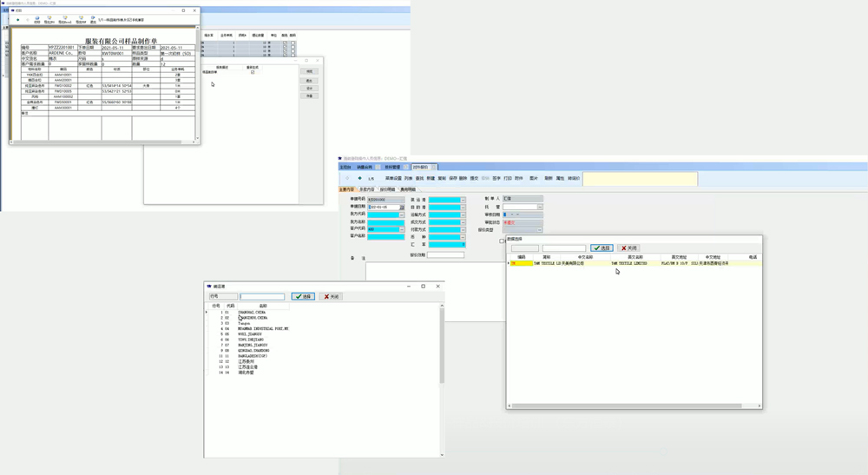Viewport: 868px width, 475px height.
Task: Go to next page with green arrow in print preview
Action: point(17,20)
